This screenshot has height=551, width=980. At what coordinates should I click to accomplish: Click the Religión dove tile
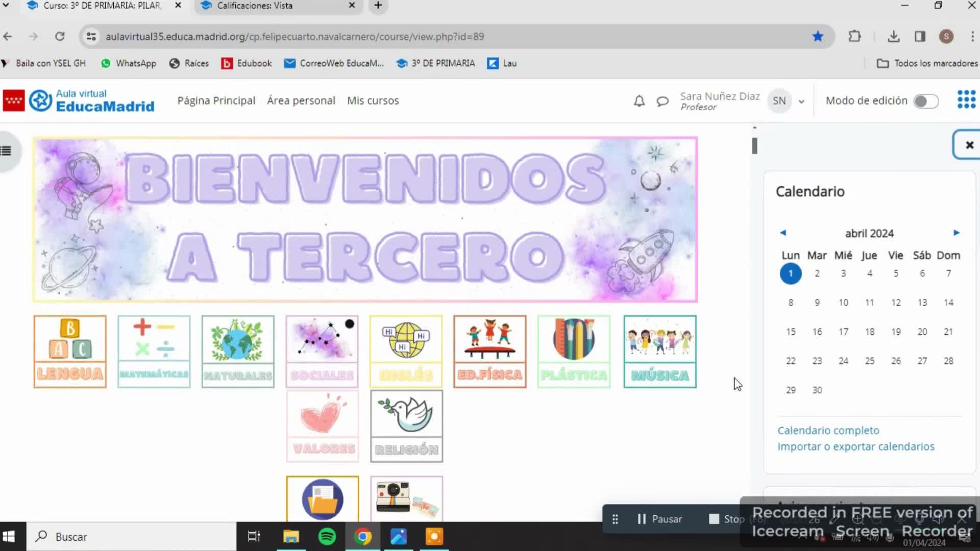point(406,426)
